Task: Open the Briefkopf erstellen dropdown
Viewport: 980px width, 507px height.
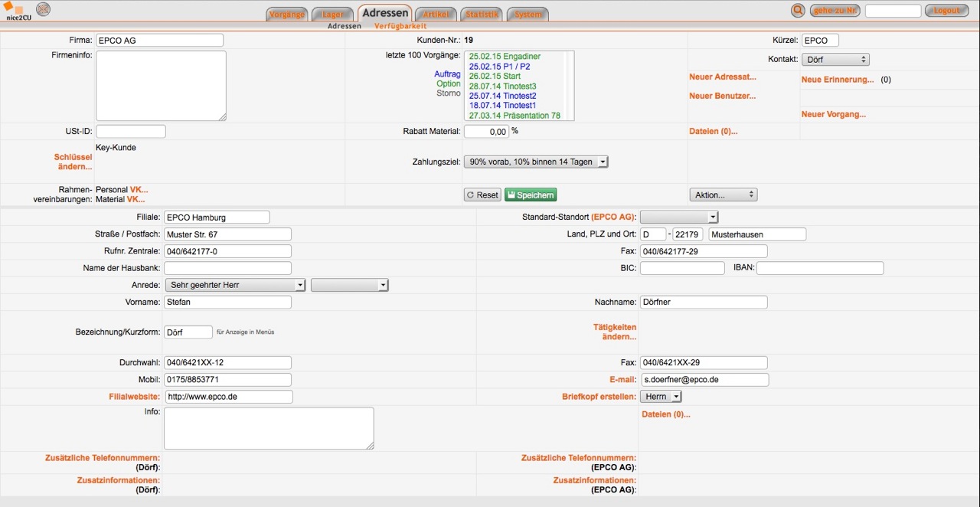Action: pos(661,397)
